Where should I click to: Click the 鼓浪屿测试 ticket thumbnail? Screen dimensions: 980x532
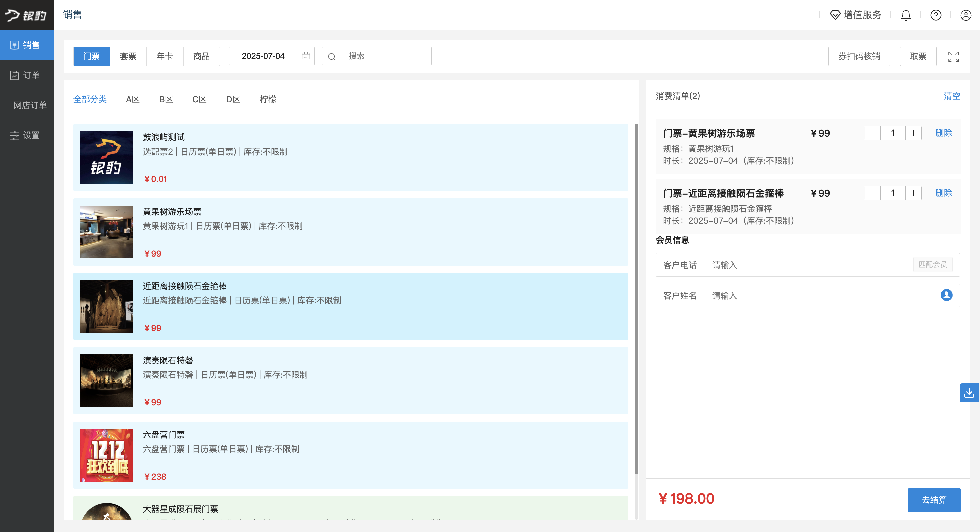coord(107,157)
